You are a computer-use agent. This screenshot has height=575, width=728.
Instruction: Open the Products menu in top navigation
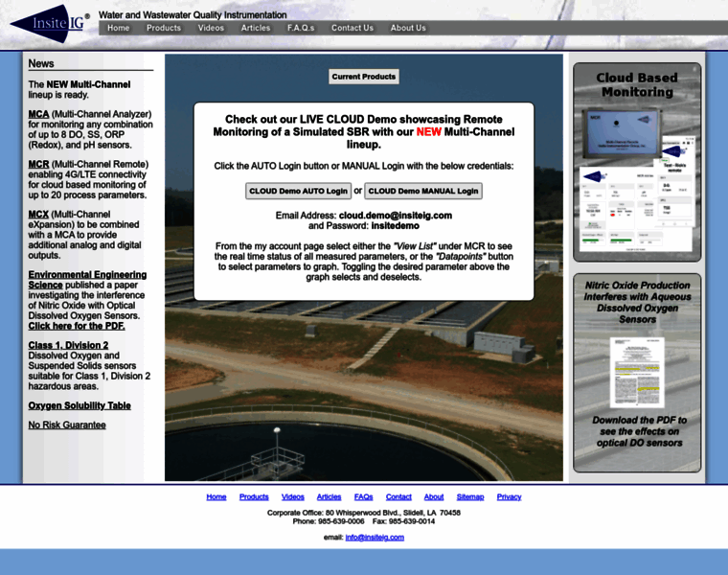pyautogui.click(x=164, y=28)
